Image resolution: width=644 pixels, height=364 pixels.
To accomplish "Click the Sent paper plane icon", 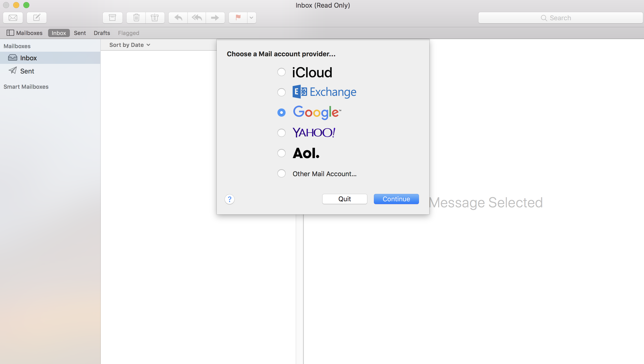I will click(x=13, y=70).
